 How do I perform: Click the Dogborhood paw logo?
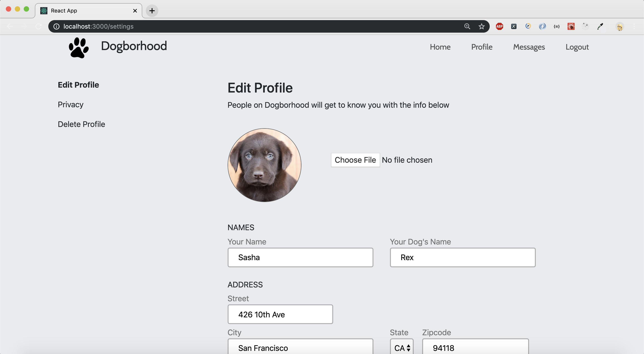pos(78,48)
